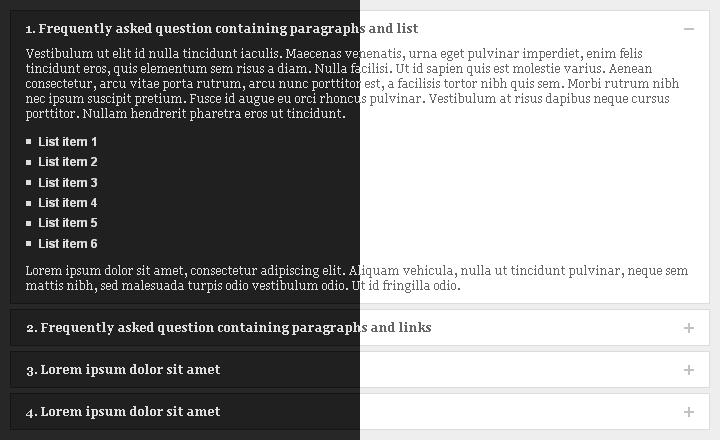The image size is (720, 440).
Task: Select List item 1 text
Action: click(x=68, y=142)
